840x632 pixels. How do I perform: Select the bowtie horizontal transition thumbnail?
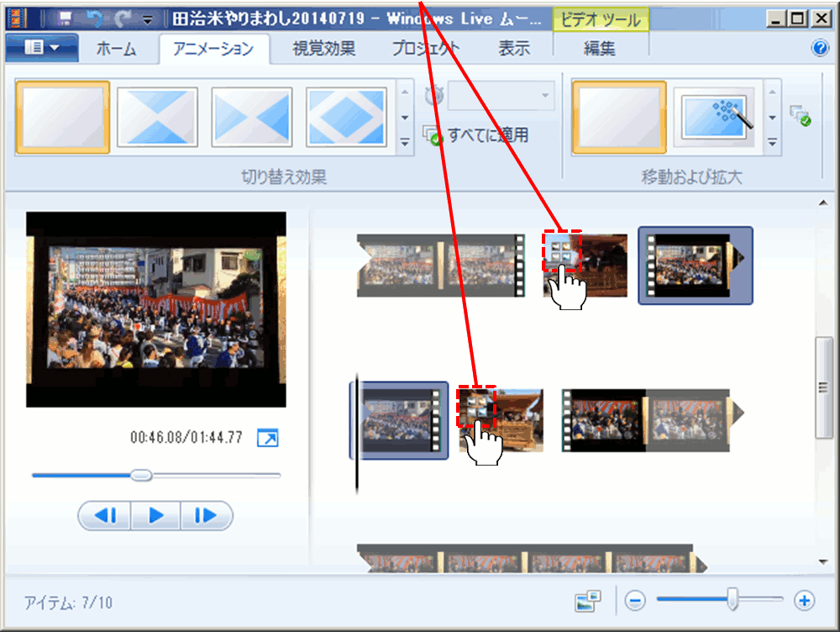tap(252, 117)
